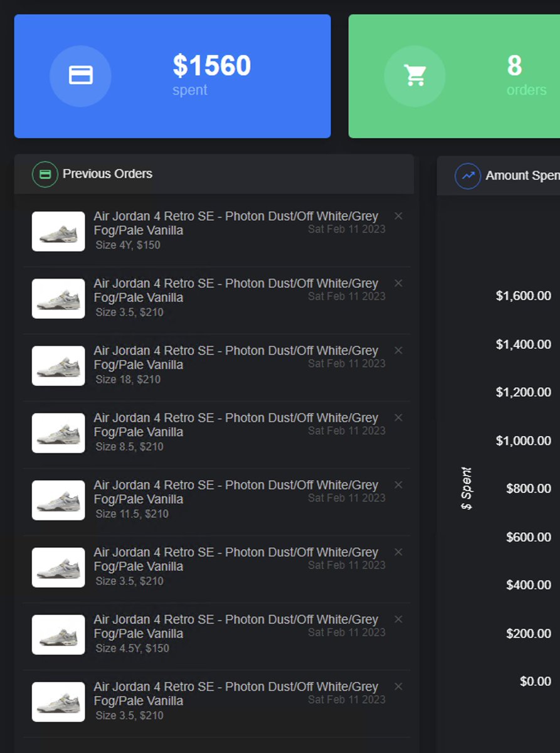560x753 pixels.
Task: Click the trend chart icon beside Amount Spent
Action: (468, 176)
